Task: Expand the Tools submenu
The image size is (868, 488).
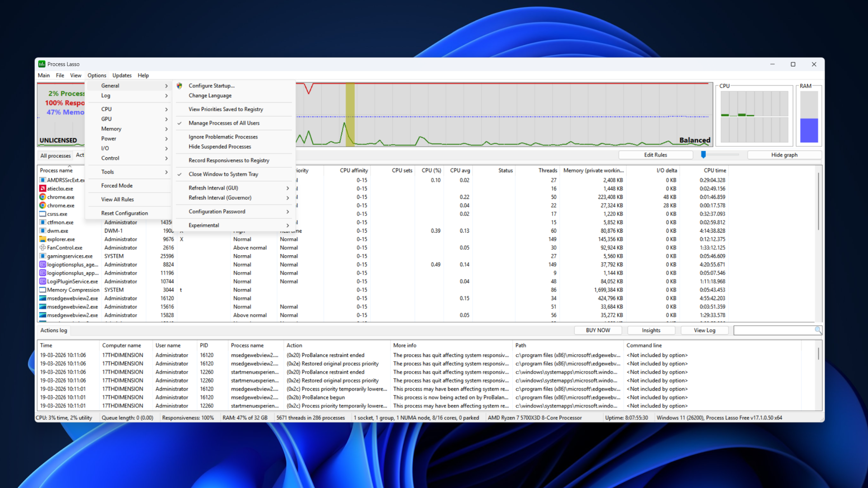Action: coord(129,172)
